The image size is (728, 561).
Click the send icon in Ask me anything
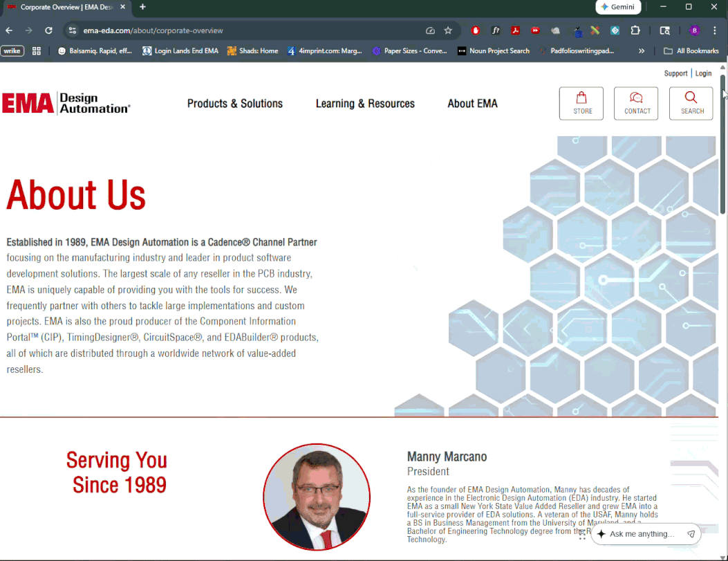[x=691, y=534]
